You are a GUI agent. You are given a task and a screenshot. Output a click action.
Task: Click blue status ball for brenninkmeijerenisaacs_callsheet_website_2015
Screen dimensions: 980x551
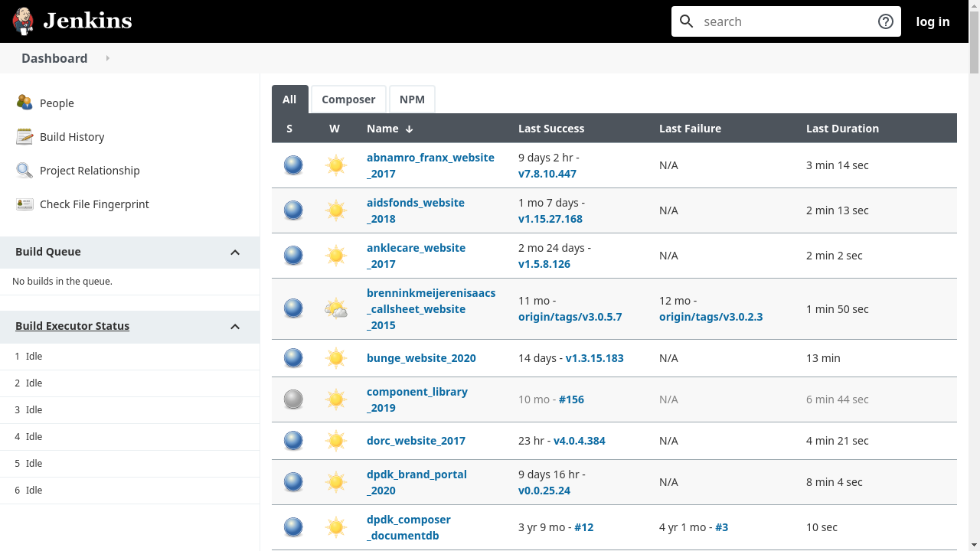click(x=293, y=308)
